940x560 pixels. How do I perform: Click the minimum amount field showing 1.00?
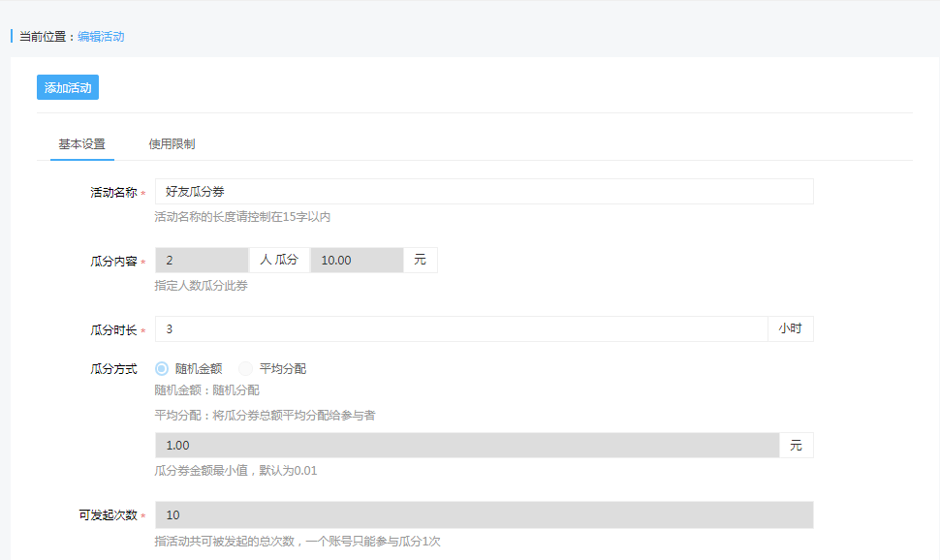[x=467, y=446]
